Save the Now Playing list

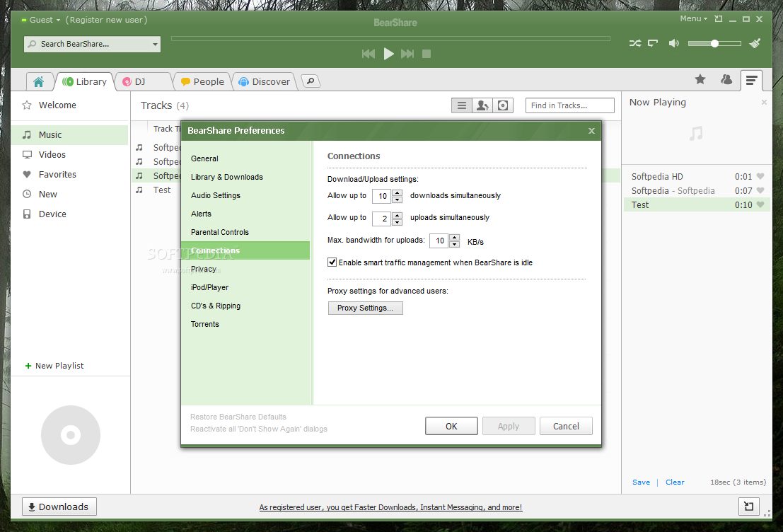[641, 482]
